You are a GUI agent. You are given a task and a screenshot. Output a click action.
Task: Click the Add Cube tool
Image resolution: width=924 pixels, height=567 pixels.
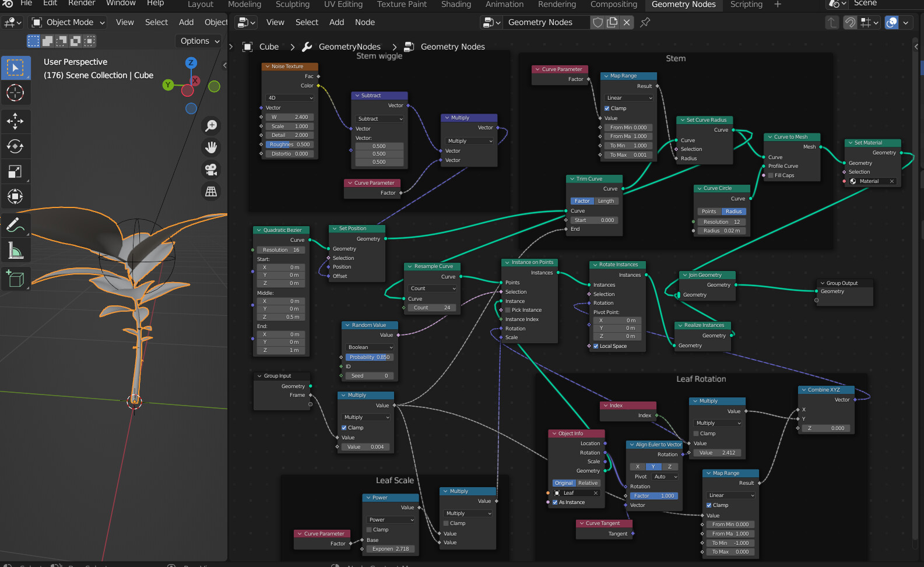[x=15, y=279]
